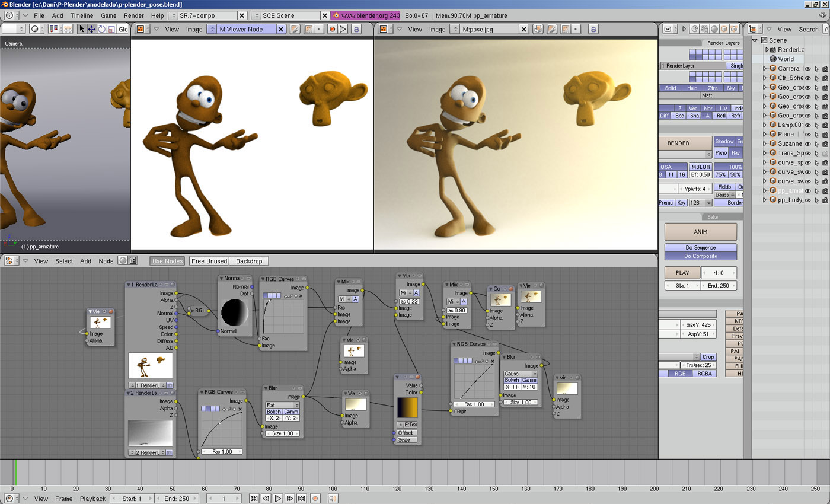The width and height of the screenshot is (830, 504).
Task: Toggle visibility eye for Suzanne in outliner
Action: tap(807, 143)
